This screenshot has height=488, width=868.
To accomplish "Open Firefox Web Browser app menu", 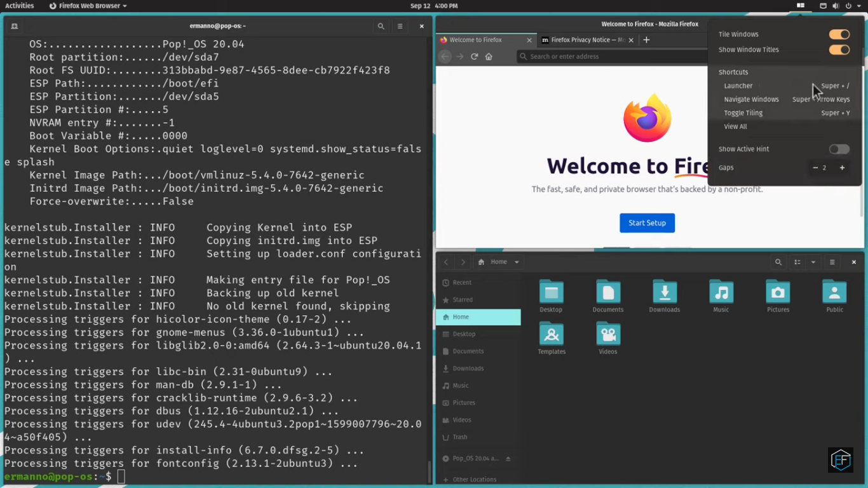I will coord(88,6).
